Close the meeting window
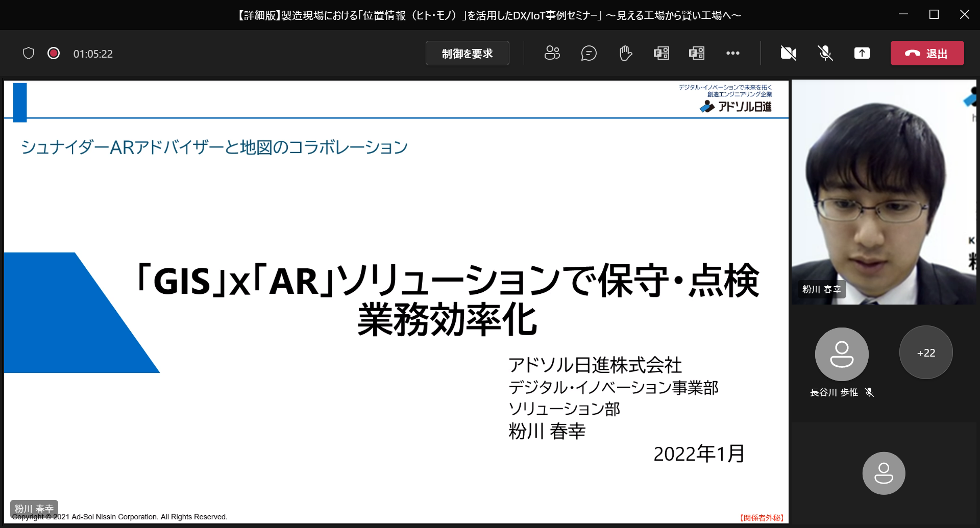This screenshot has width=980, height=528. [964, 15]
